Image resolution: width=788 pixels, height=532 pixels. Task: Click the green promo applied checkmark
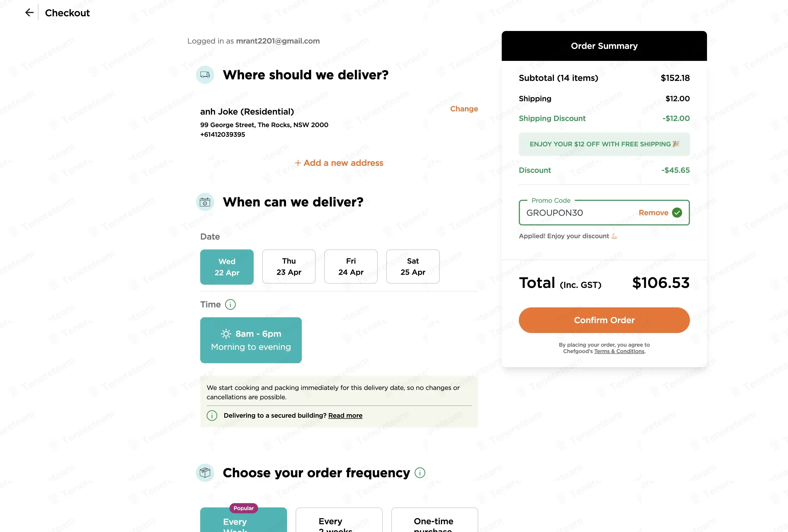(x=677, y=213)
